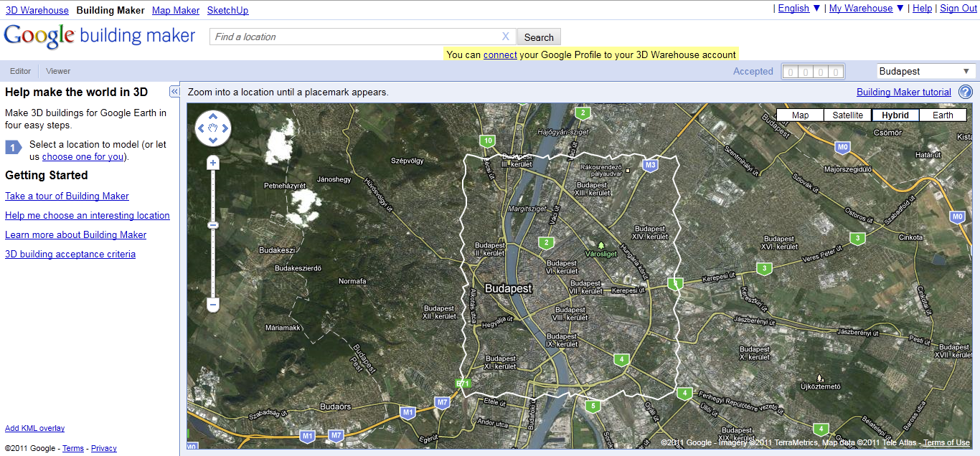This screenshot has height=456, width=980.
Task: Open the My Warehouse dropdown
Action: [x=867, y=9]
